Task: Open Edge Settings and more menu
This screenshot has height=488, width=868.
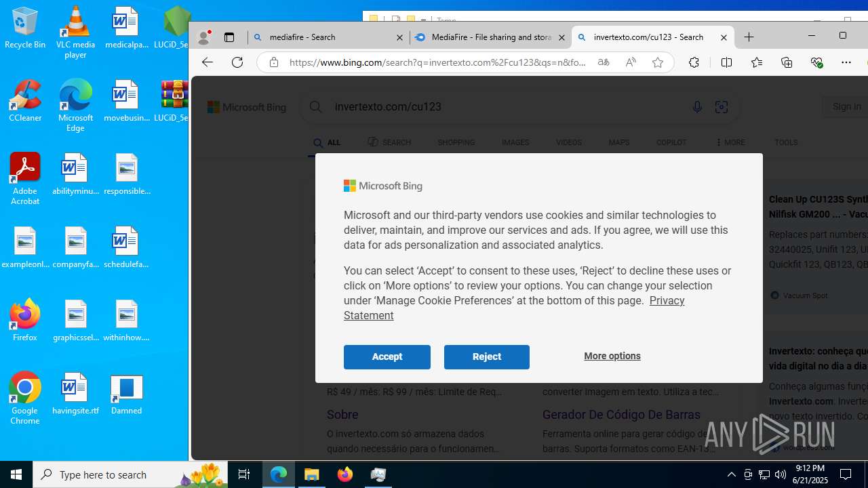Action: [x=846, y=62]
